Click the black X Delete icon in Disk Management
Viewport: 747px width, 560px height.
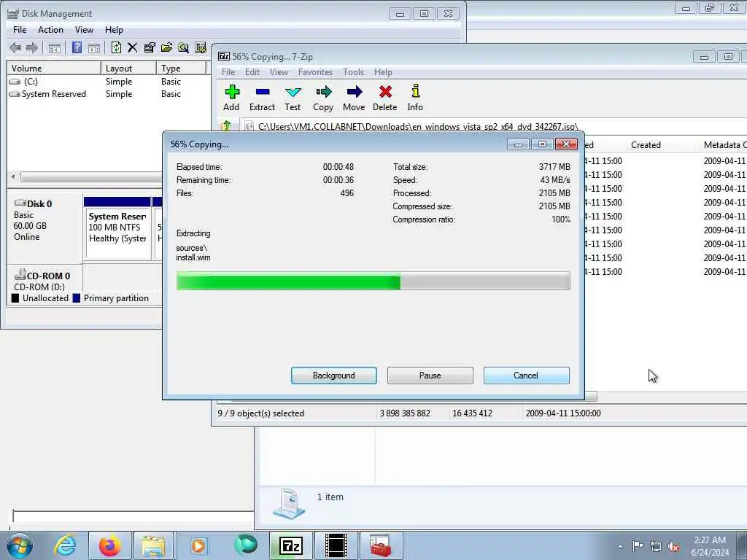click(133, 47)
